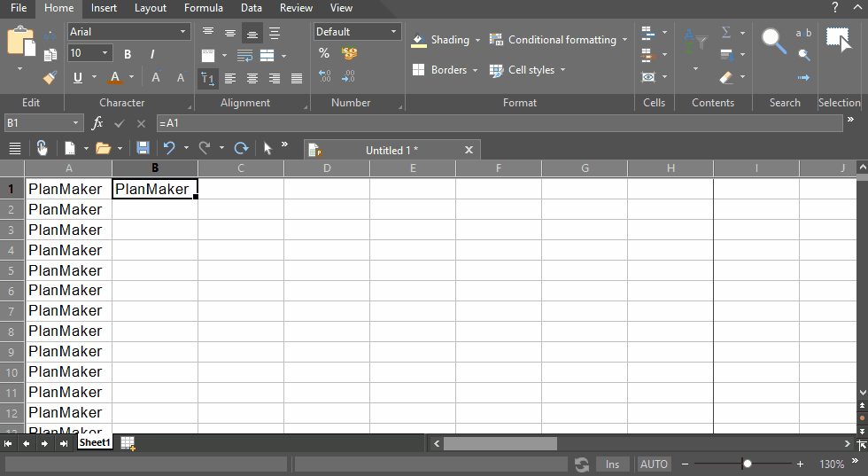Toggle Bold formatting

(x=128, y=54)
